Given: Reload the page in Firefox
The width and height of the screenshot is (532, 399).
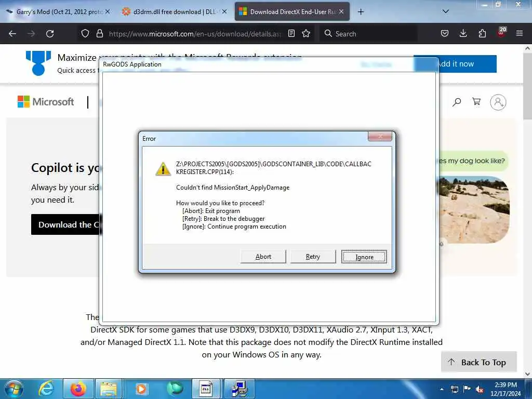Looking at the screenshot, I should point(50,34).
